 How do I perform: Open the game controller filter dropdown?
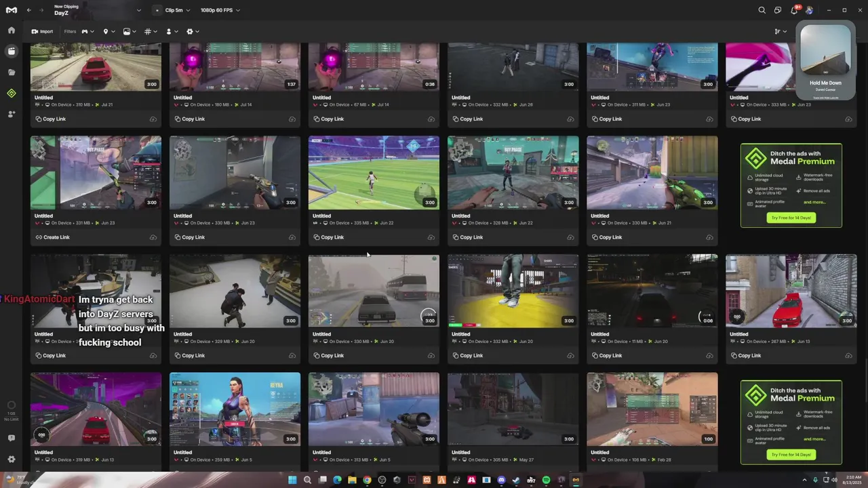tap(88, 31)
